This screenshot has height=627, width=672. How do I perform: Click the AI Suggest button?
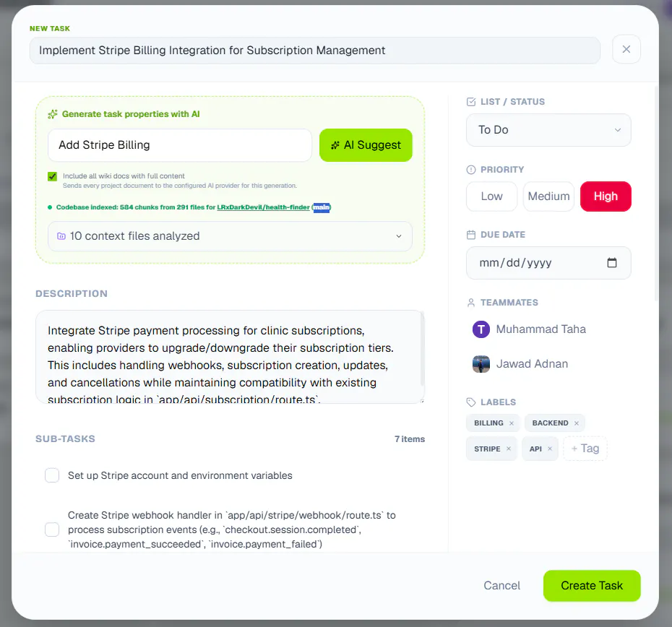(x=366, y=145)
